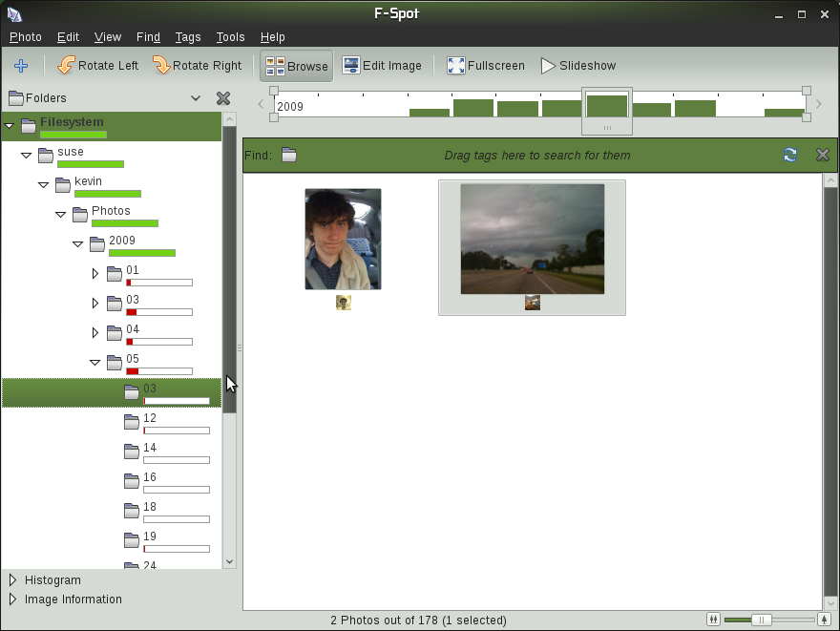Expand the Histogram section
The width and height of the screenshot is (840, 631).
click(x=12, y=579)
